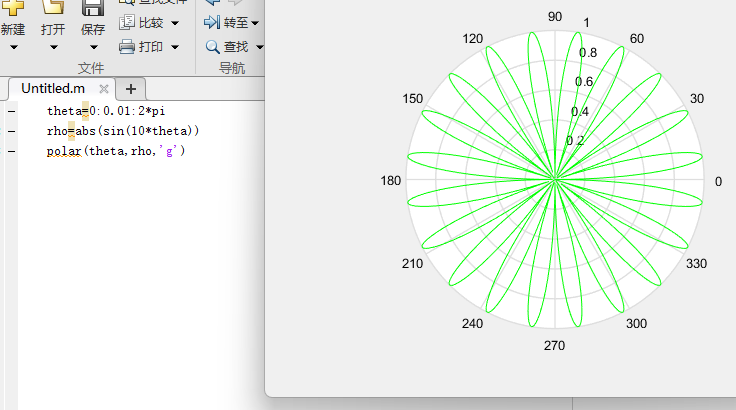Screen dimensions: 736x410
Task: Click the Go To (转至) arrow icon
Action: (212, 22)
